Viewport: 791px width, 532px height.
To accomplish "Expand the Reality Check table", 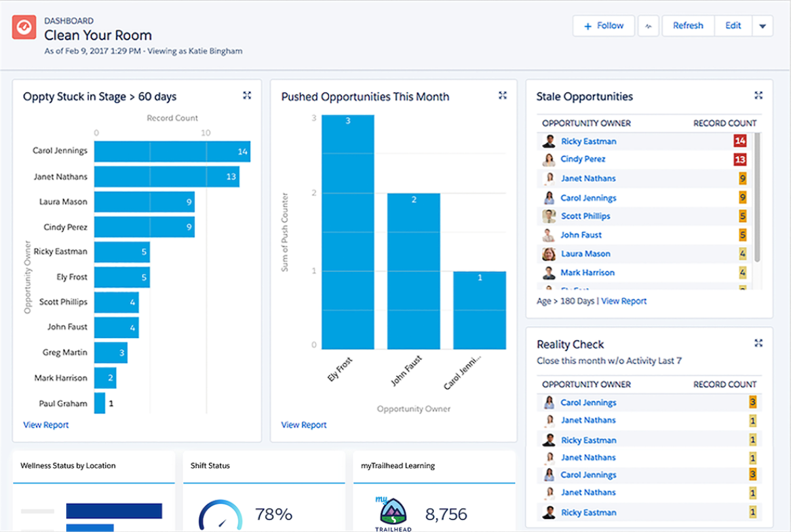I will pyautogui.click(x=758, y=343).
